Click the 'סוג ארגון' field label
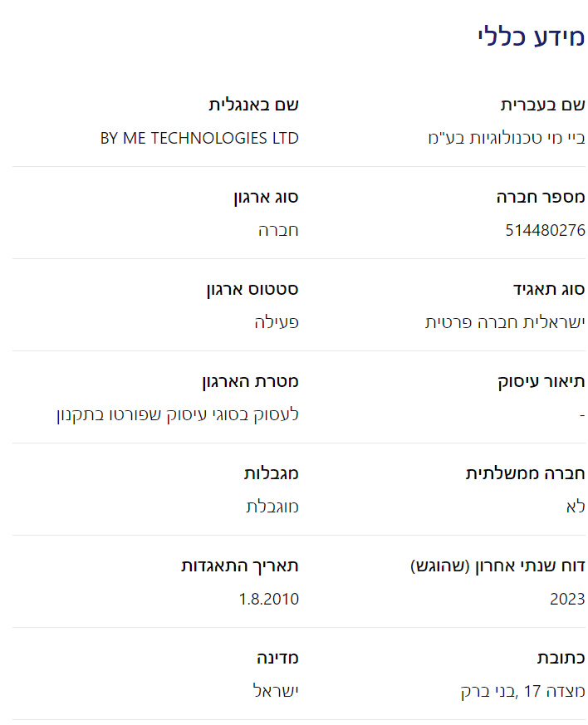Screen dimensions: 588x725 point(265,197)
